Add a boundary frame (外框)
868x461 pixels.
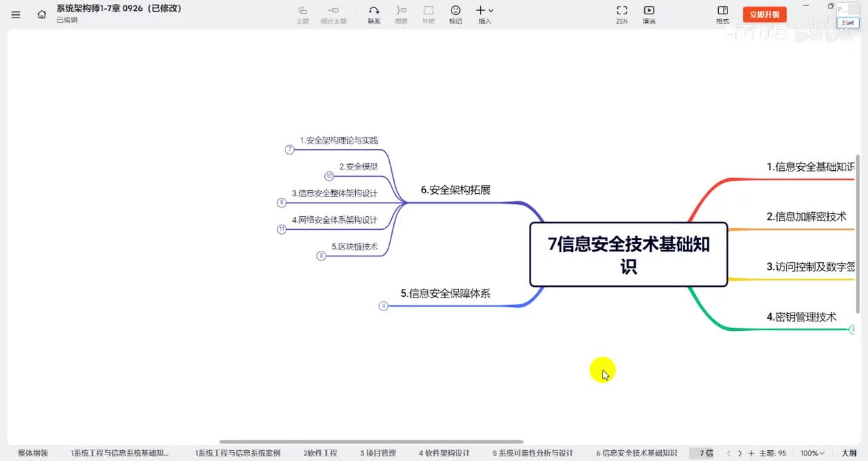[429, 14]
